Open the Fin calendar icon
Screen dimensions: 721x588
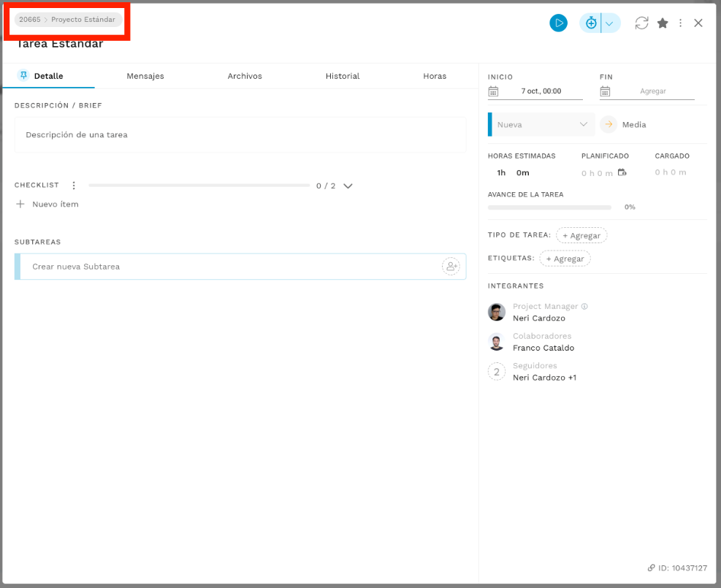[605, 91]
